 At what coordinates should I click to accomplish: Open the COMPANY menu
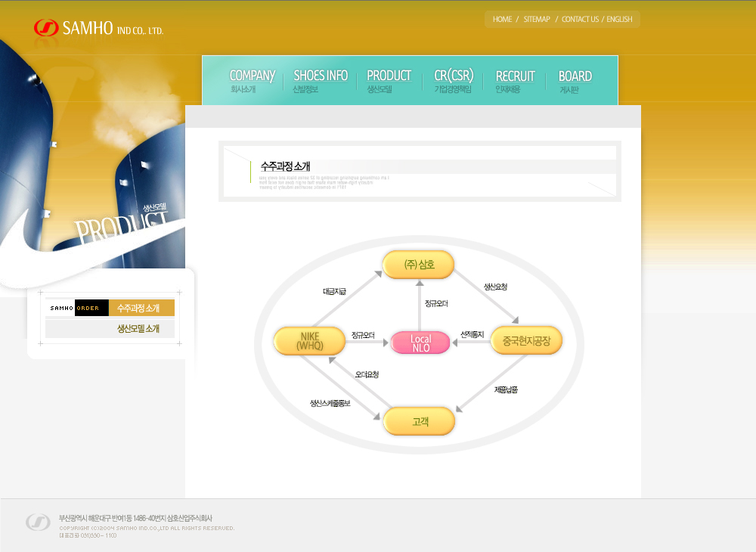(252, 81)
